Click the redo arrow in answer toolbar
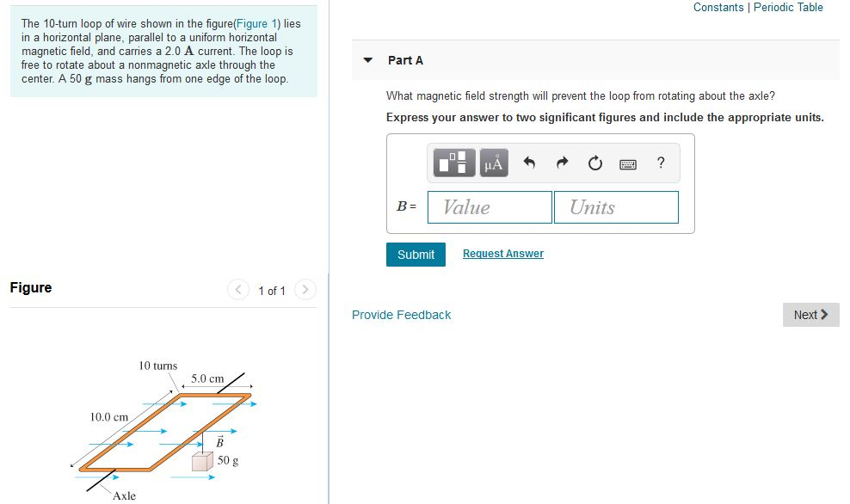 coord(560,162)
